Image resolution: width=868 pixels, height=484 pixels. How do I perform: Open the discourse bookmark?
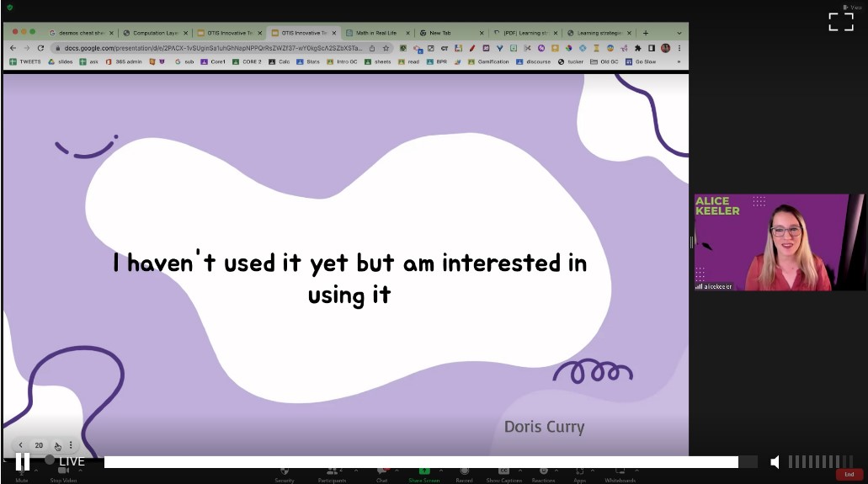533,62
